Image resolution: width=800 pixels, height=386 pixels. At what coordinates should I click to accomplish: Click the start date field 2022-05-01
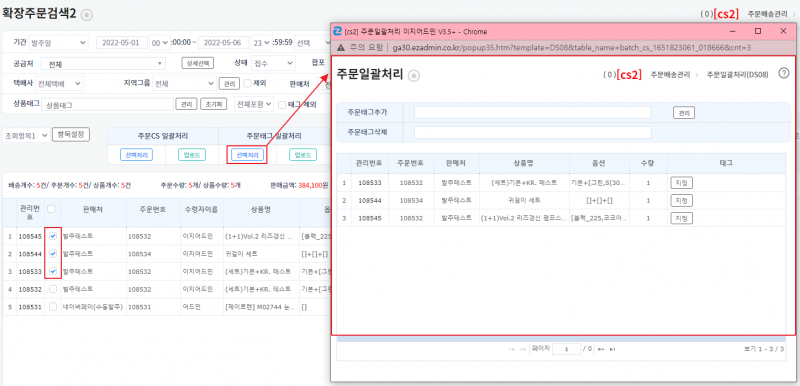[121, 42]
